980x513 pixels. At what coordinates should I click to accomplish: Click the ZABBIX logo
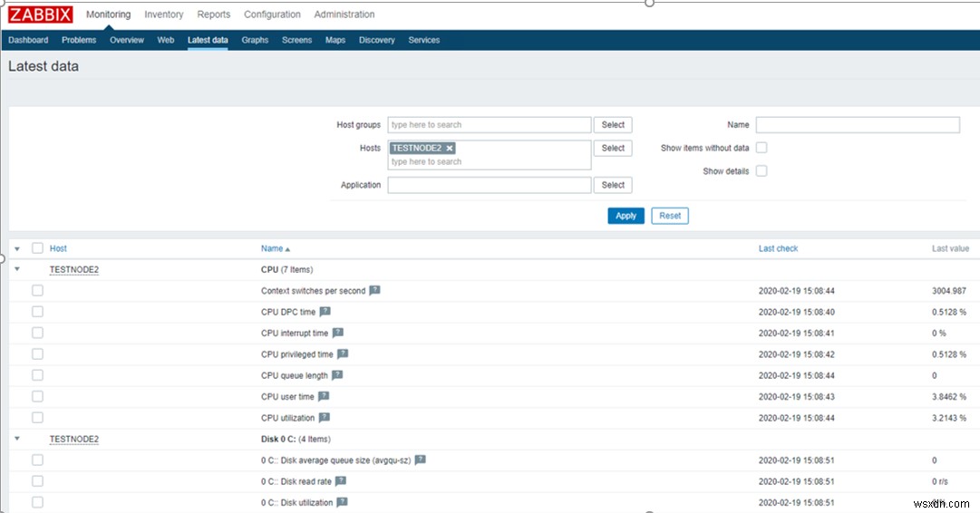click(x=40, y=15)
